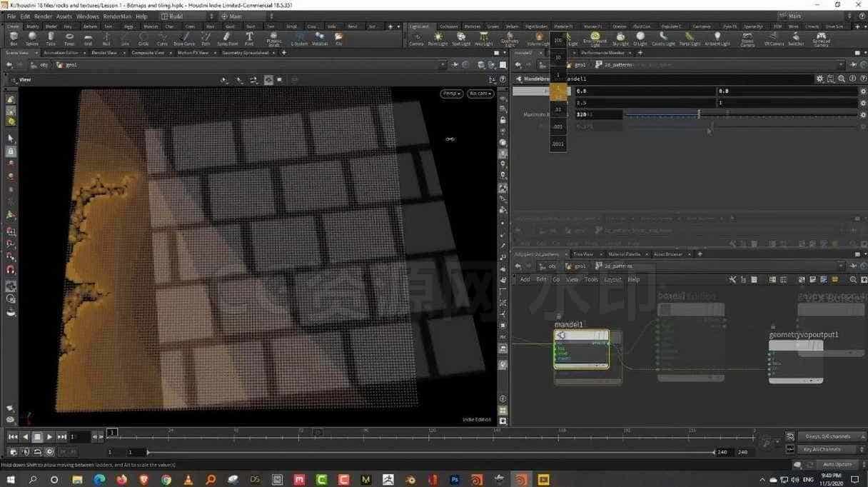Screen dimensions: 868x487
Task: Select the Torus shelf tool
Action: (x=69, y=38)
